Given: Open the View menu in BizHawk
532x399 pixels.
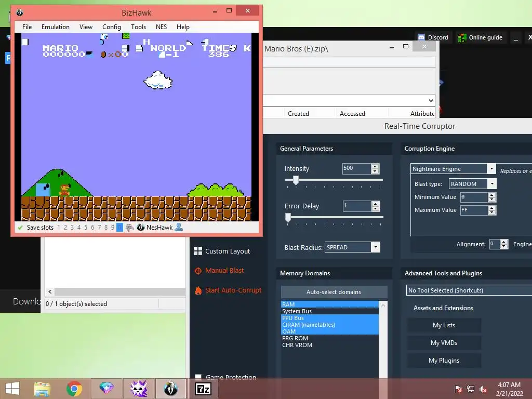Looking at the screenshot, I should [x=86, y=27].
